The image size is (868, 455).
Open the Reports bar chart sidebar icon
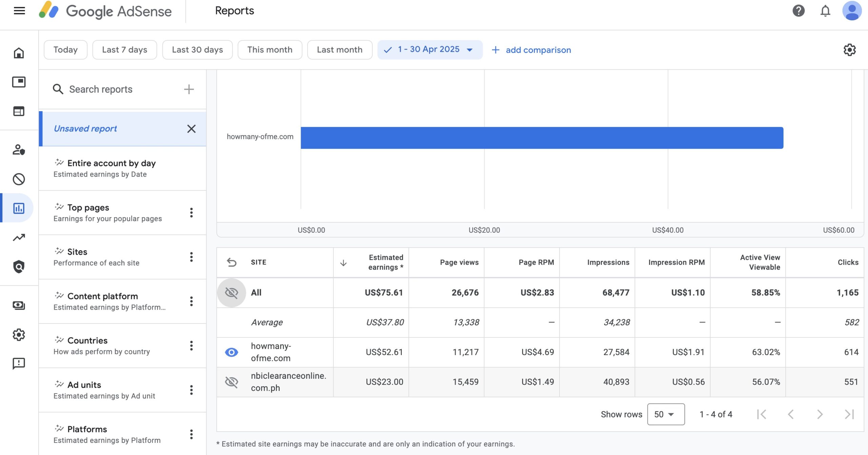[x=19, y=208]
